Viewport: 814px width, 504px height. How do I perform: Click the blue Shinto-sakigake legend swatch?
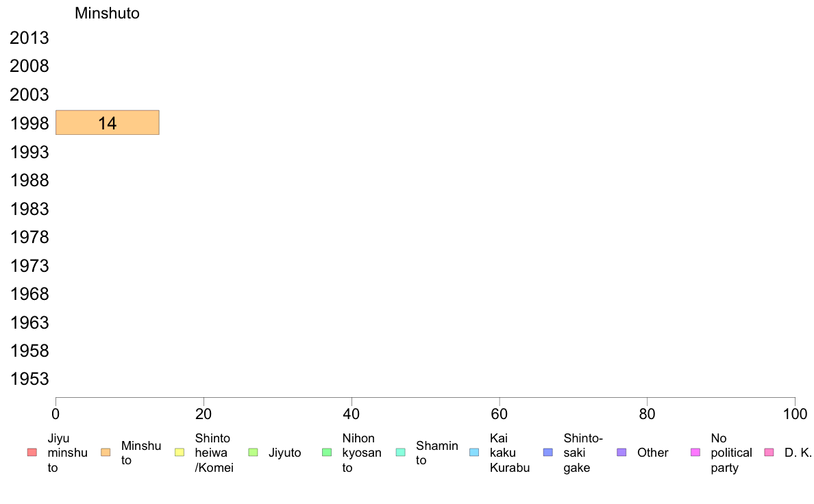click(548, 453)
